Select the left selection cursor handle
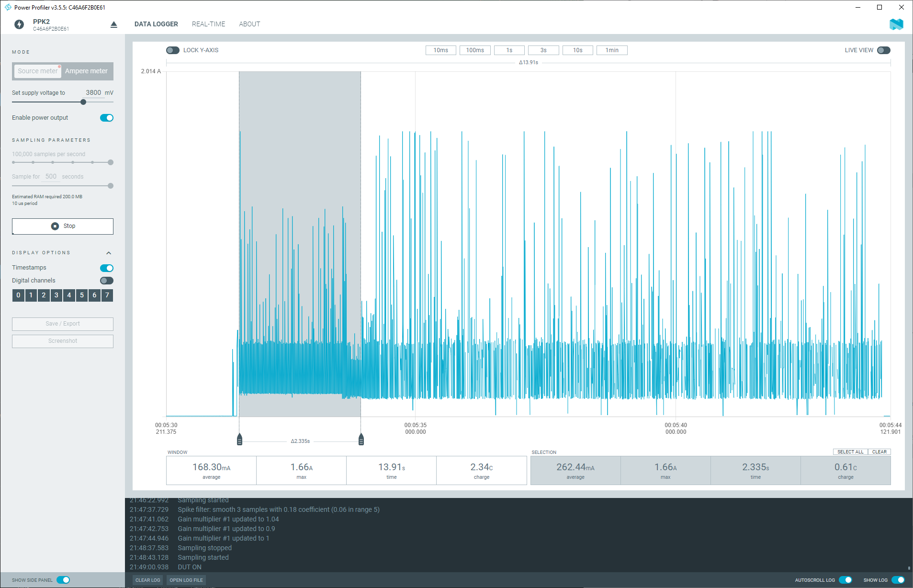This screenshot has width=913, height=588. coord(239,439)
